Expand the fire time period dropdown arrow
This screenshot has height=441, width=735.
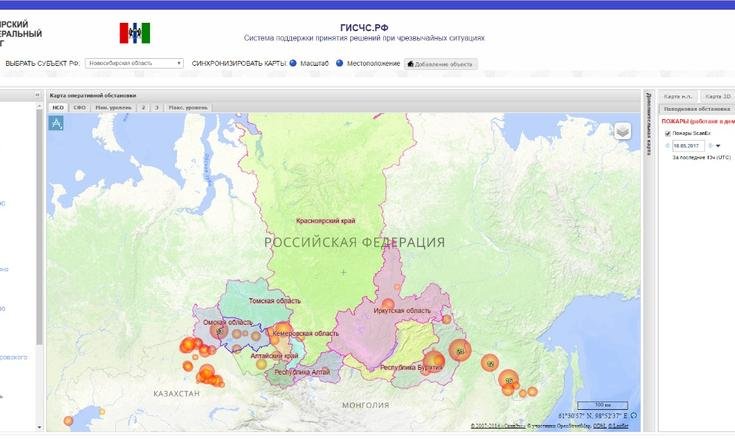(718, 146)
